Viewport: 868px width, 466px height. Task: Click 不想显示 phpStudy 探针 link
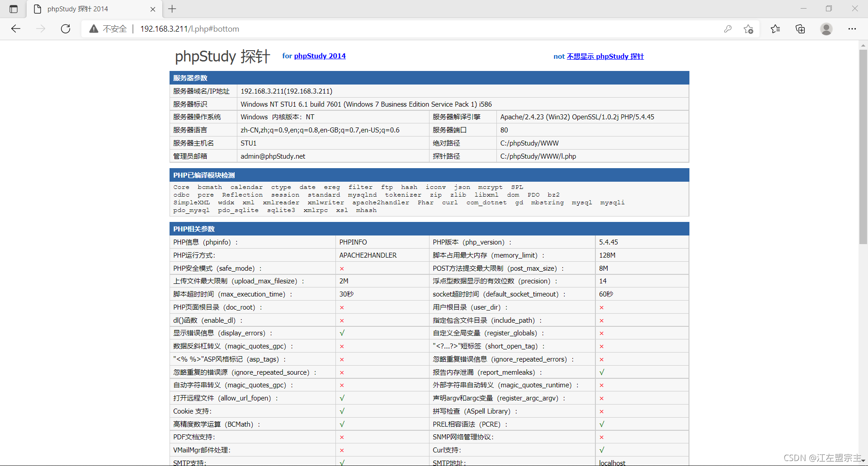coord(605,56)
